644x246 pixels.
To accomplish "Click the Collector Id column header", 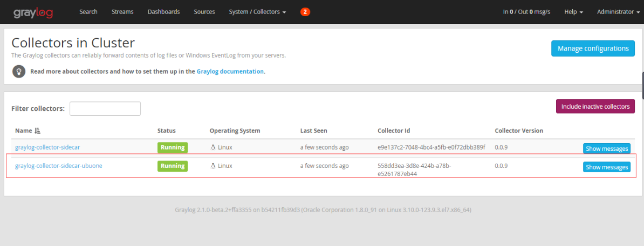I will pyautogui.click(x=394, y=131).
